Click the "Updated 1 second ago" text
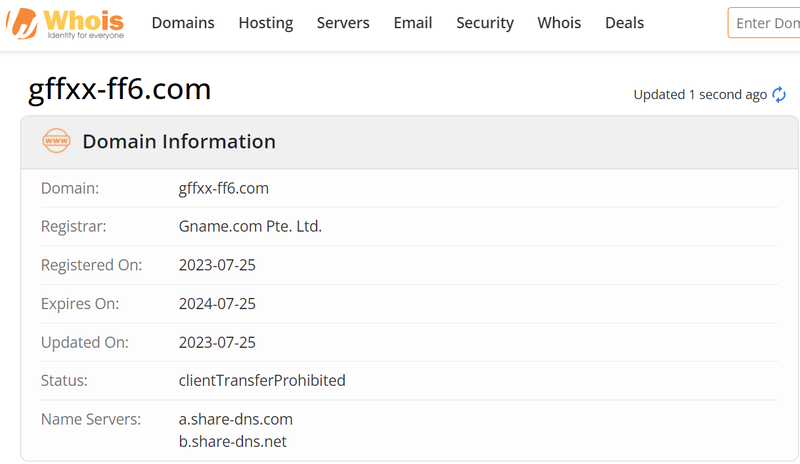The height and width of the screenshot is (464, 800). pyautogui.click(x=700, y=95)
